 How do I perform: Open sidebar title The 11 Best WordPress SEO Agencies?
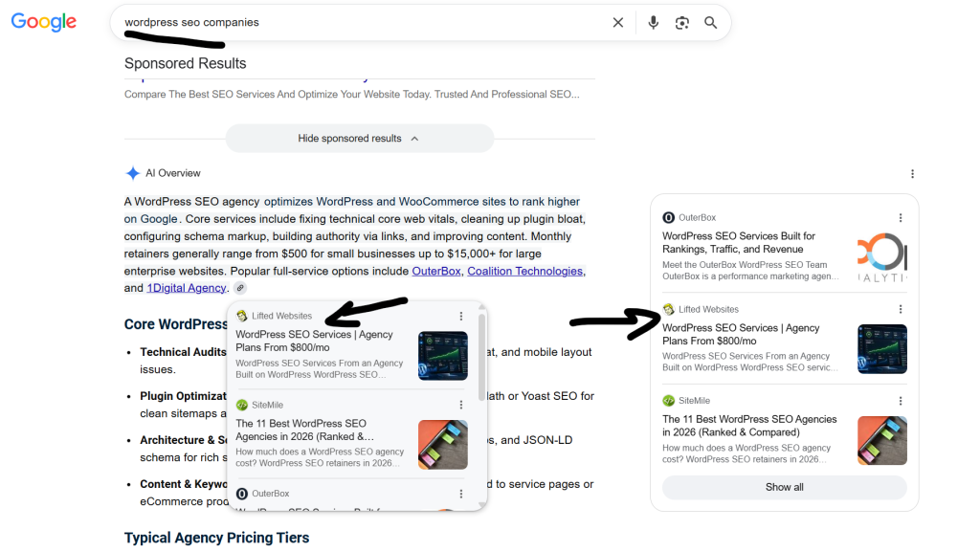(749, 425)
